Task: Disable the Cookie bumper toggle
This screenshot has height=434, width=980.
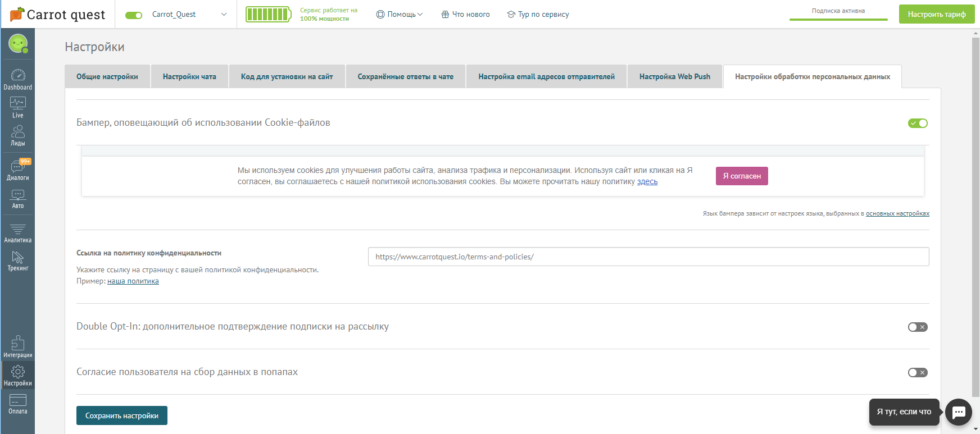Action: [x=918, y=124]
